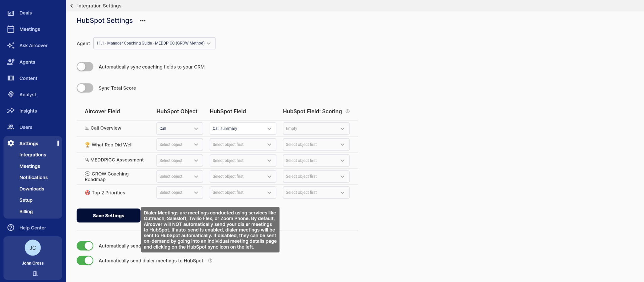644x282 pixels.
Task: Open the Agent dropdown with Manager Coaching Guide
Action: coord(154,43)
